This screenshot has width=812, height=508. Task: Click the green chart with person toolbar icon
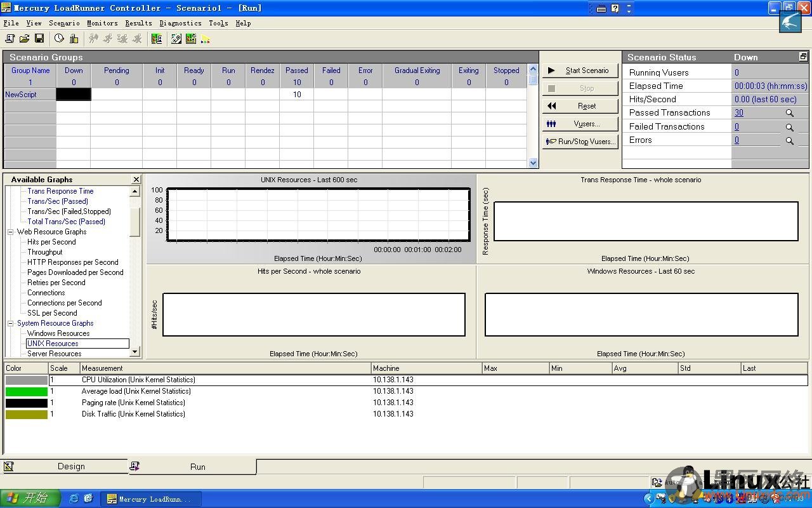tap(157, 39)
